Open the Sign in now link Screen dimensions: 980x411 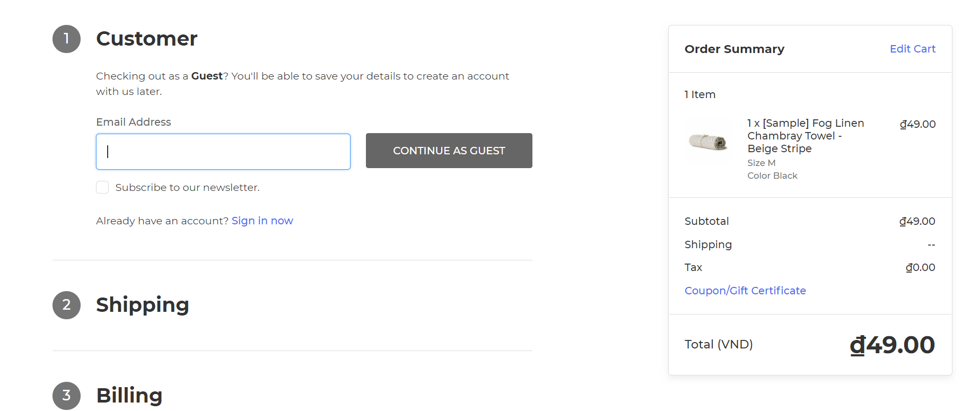(x=262, y=221)
